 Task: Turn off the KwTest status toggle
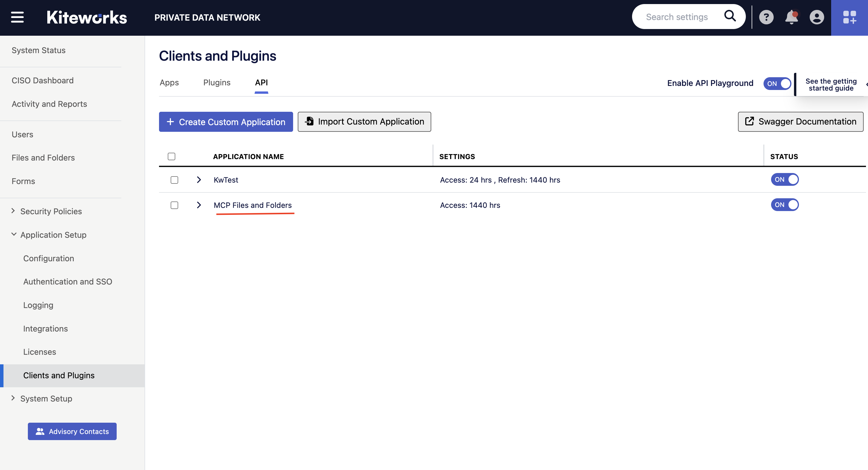click(x=784, y=179)
